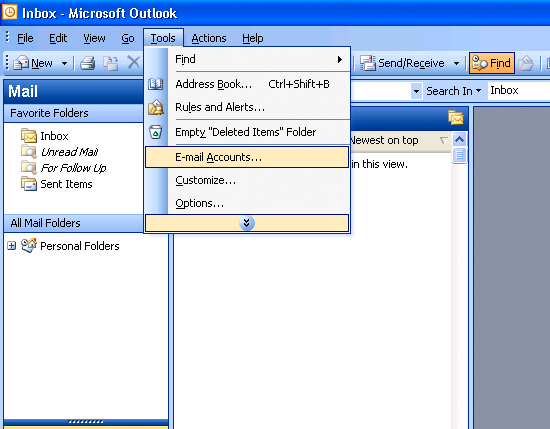550x429 pixels.
Task: Click the greyed-out icon right of Find
Action: 526,63
